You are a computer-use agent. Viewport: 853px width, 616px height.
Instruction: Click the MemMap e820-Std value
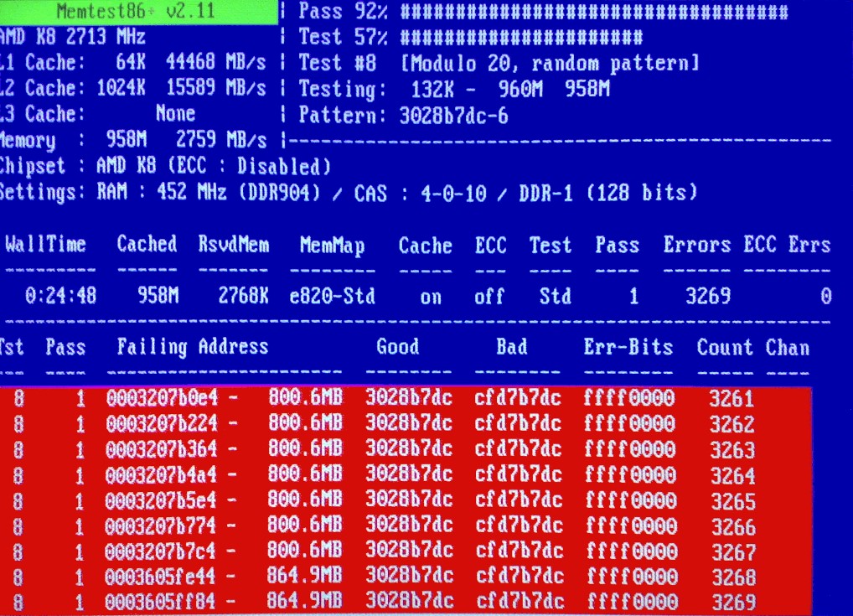[333, 297]
